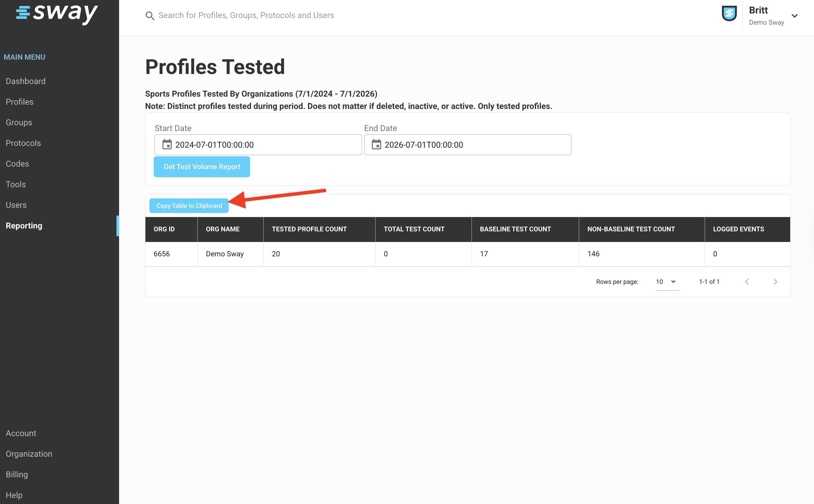814x504 pixels.
Task: Open Dashboard in the main menu
Action: click(26, 81)
